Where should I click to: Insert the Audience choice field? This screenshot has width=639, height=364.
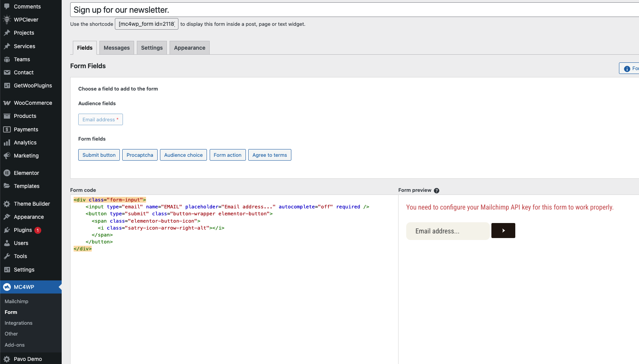click(x=183, y=155)
